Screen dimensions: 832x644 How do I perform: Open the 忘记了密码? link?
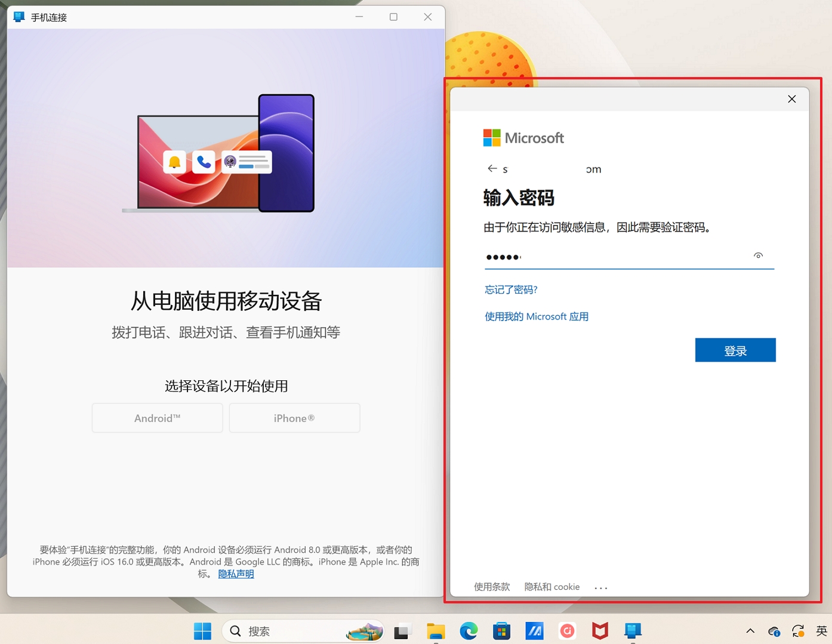511,289
